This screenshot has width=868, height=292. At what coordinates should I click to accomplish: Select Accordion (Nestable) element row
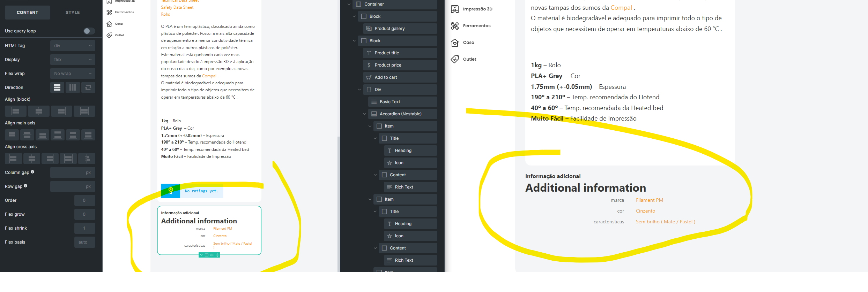(x=402, y=114)
